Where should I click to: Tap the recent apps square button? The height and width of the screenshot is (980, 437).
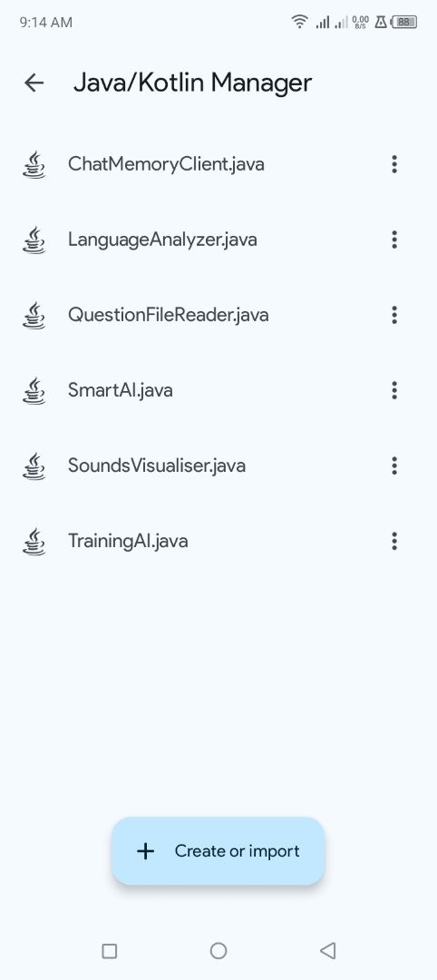pyautogui.click(x=109, y=951)
